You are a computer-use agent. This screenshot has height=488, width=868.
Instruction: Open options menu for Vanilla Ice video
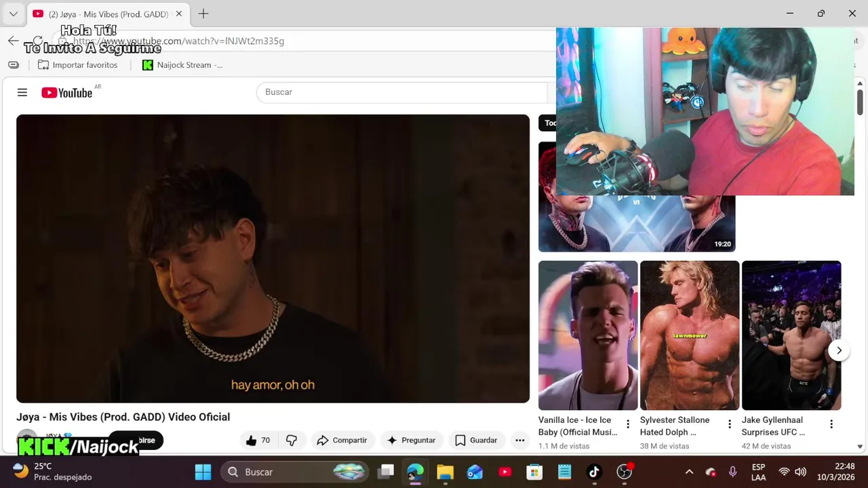(x=628, y=424)
